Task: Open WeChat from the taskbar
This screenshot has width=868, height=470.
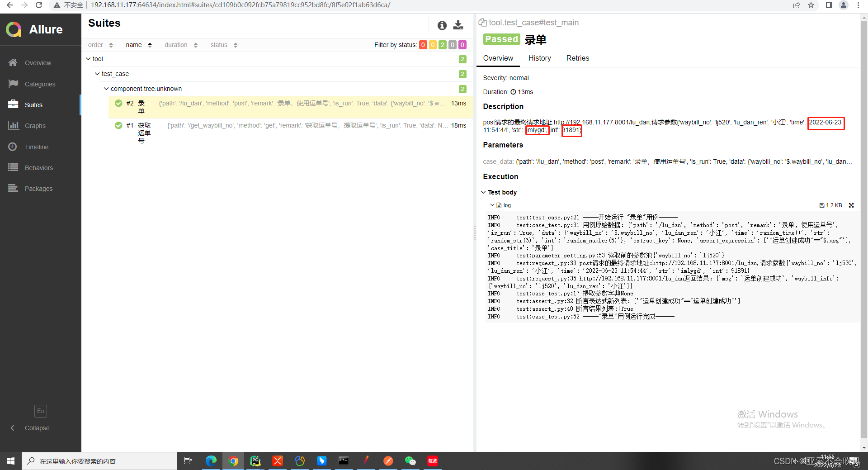Action: pyautogui.click(x=410, y=461)
